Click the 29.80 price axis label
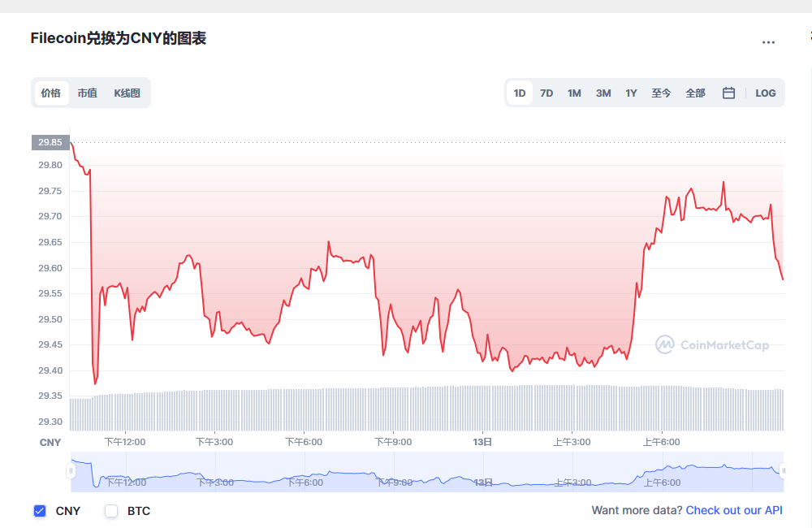The image size is (812, 528). [50, 165]
